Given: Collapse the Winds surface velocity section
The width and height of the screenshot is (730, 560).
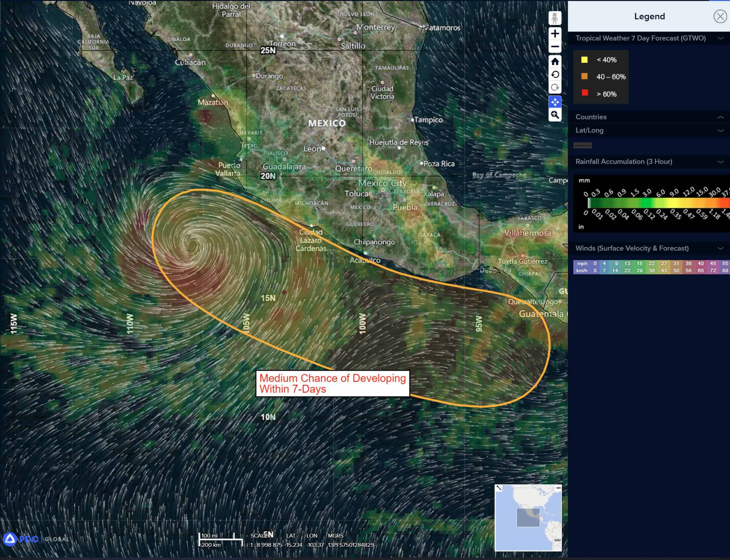Looking at the screenshot, I should point(720,248).
